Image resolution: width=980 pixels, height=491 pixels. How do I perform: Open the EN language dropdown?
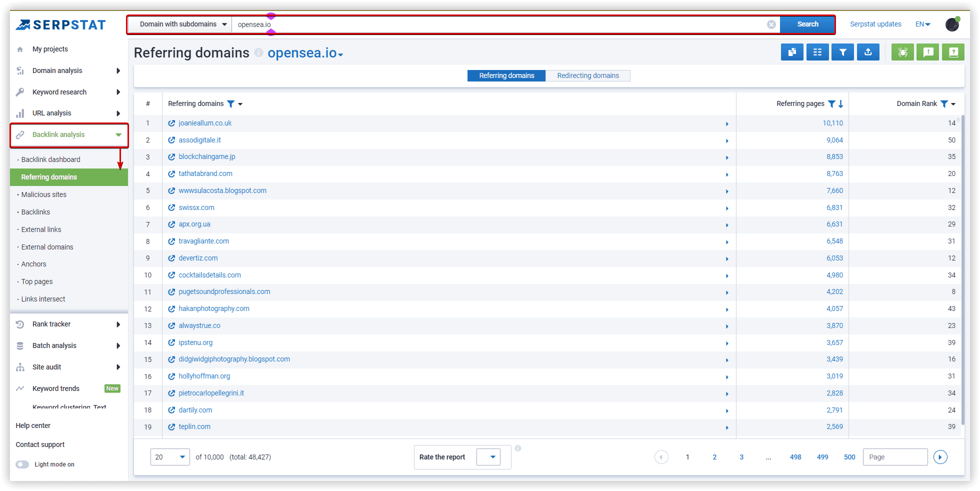point(923,24)
